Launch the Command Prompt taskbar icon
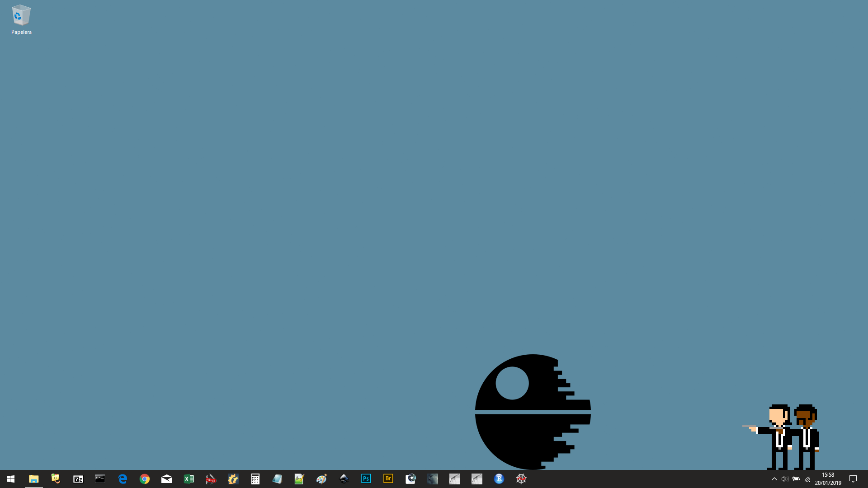The height and width of the screenshot is (488, 868). point(100,479)
